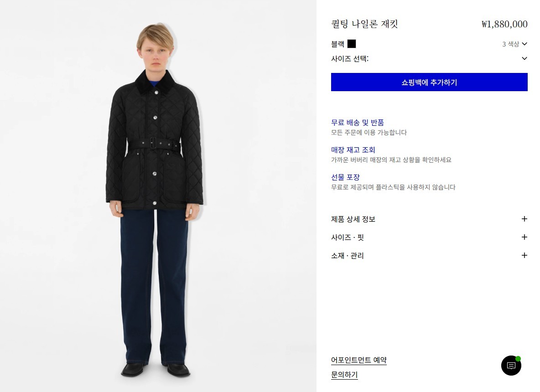Screen dimensions: 540x392
Task: Click the 어포인트먼트 예약 link
Action: coord(359,360)
